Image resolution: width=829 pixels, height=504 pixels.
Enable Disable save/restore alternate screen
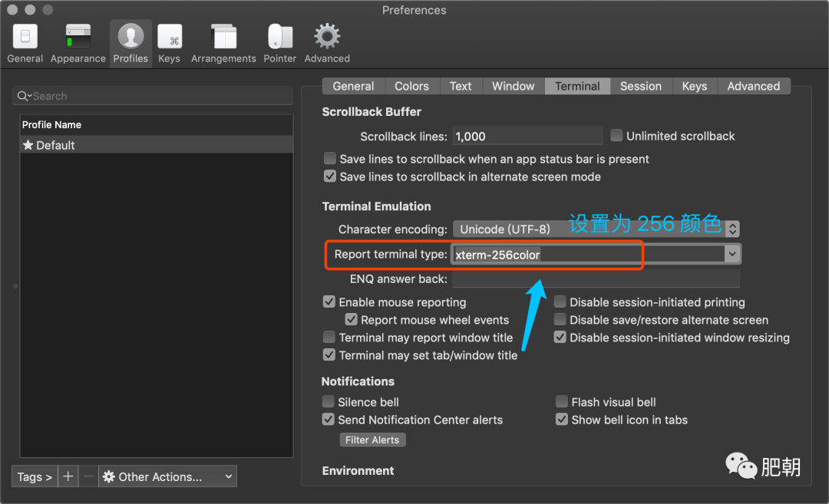coord(560,319)
